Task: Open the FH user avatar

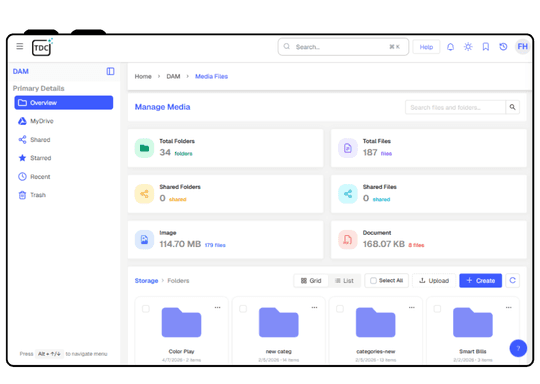Action: [x=522, y=46]
